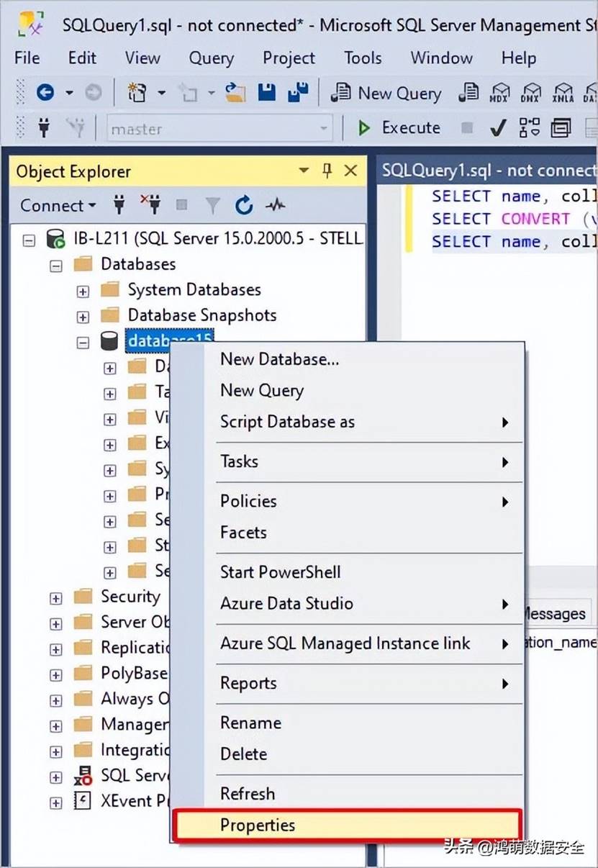Open the Connect dropdown in Object Explorer

pos(58,206)
